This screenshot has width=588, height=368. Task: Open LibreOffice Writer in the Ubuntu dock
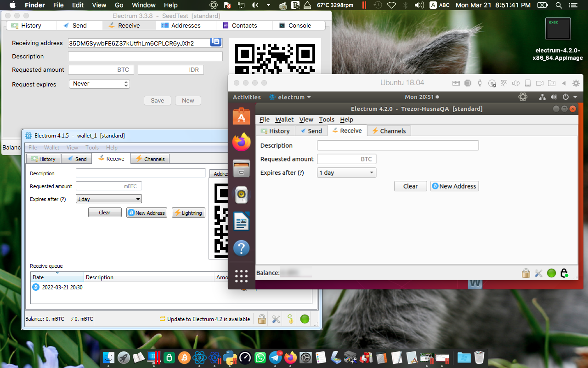(241, 222)
